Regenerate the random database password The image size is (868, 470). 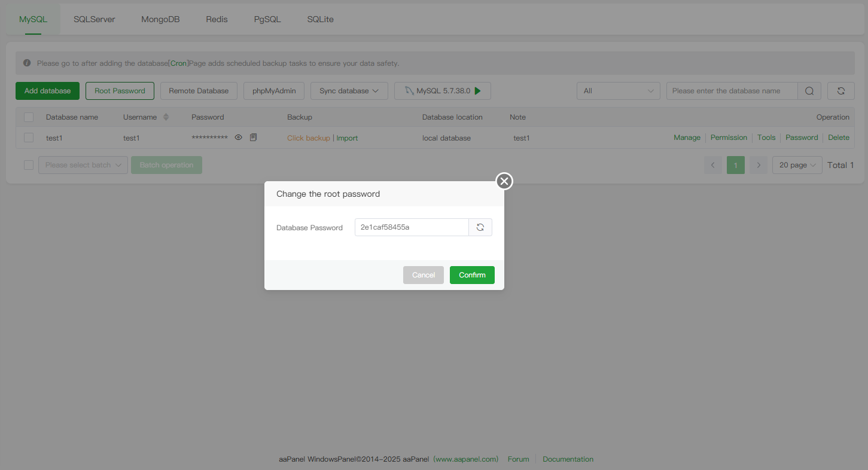click(480, 227)
